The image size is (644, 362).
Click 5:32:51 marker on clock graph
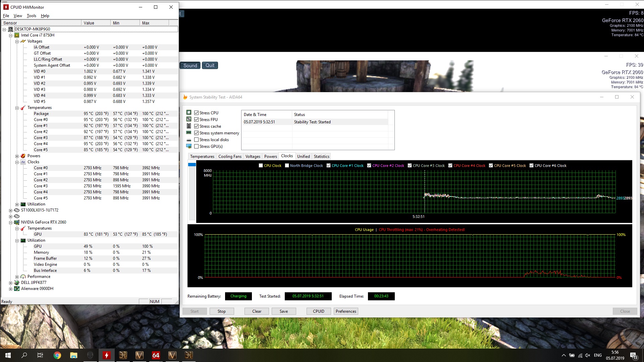click(418, 217)
